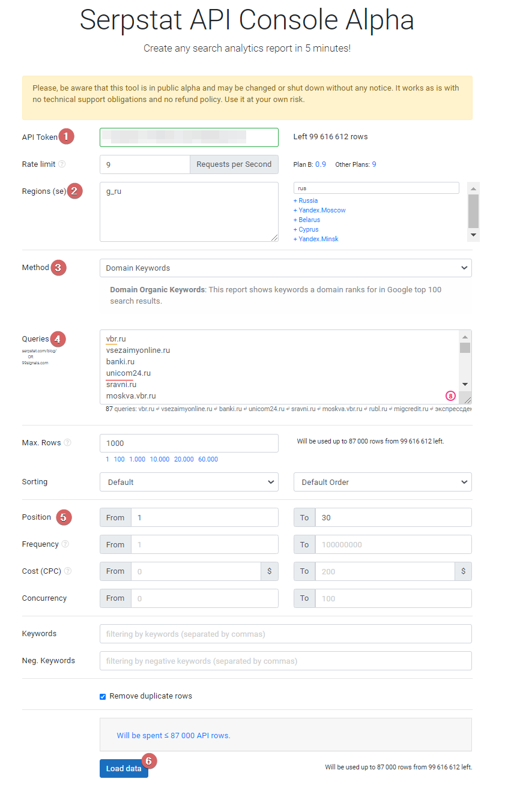This screenshot has height=812, width=508.
Task: Click the vsezaimyonline.ru line in Queries
Action: (x=138, y=350)
